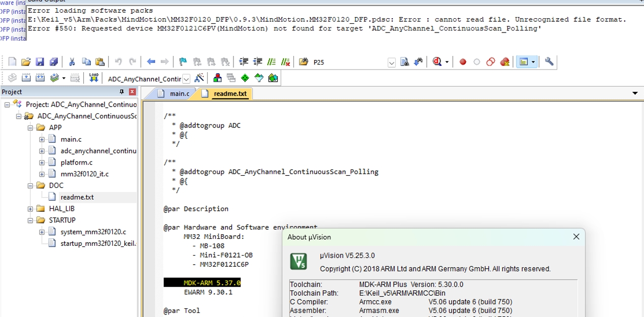Start debug session with magnifier d icon

coord(437,62)
